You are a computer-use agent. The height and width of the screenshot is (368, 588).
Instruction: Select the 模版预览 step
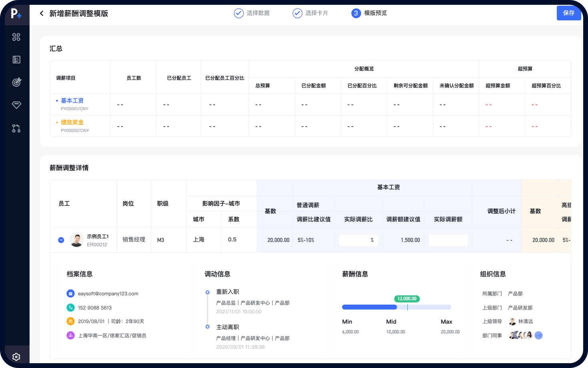pyautogui.click(x=369, y=13)
